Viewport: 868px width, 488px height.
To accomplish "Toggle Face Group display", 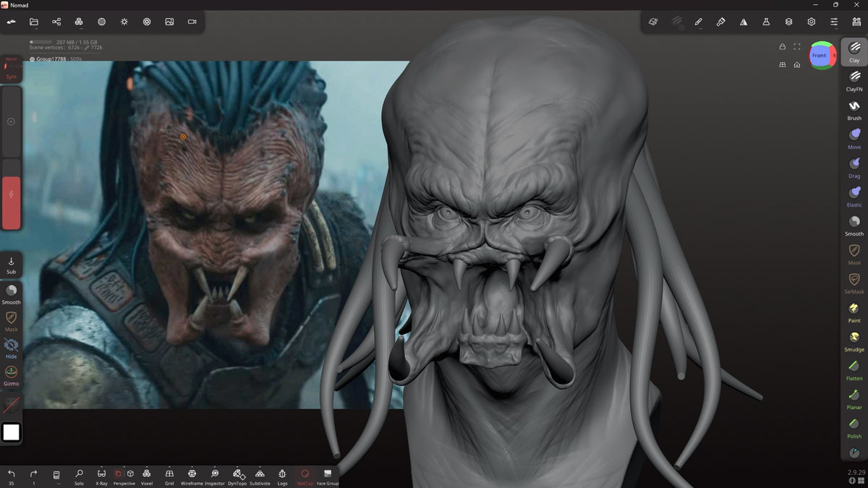I will pos(328,476).
